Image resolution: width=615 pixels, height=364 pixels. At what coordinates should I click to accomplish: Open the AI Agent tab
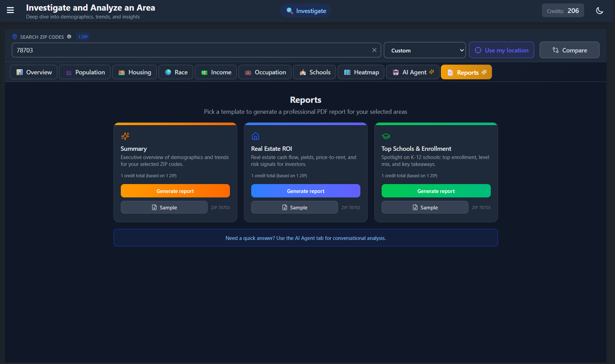click(x=413, y=72)
